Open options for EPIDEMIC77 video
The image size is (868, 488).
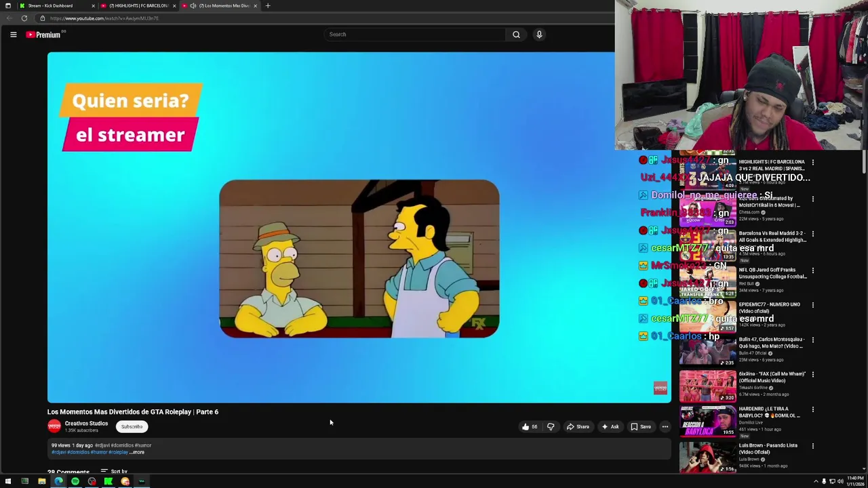(x=812, y=305)
